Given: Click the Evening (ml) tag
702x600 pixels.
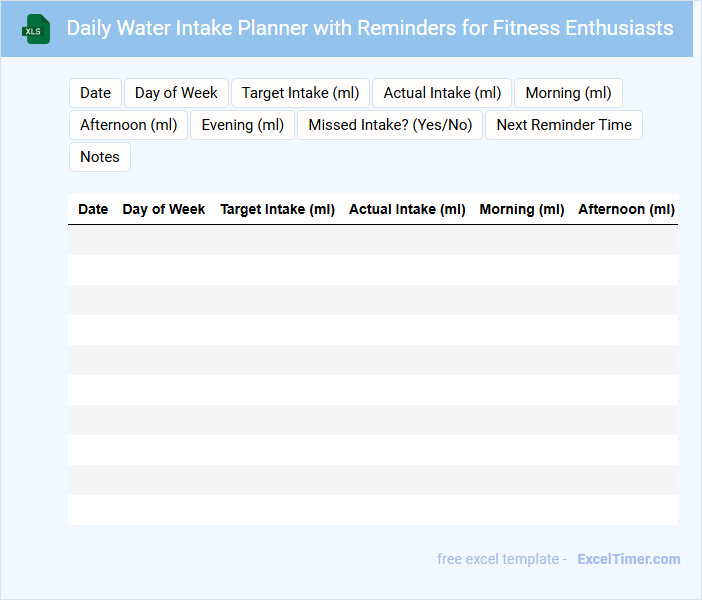Looking at the screenshot, I should (242, 125).
